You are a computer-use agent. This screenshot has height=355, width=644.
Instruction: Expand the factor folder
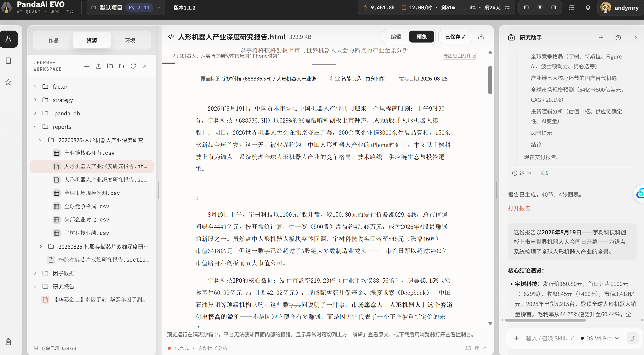click(x=35, y=86)
